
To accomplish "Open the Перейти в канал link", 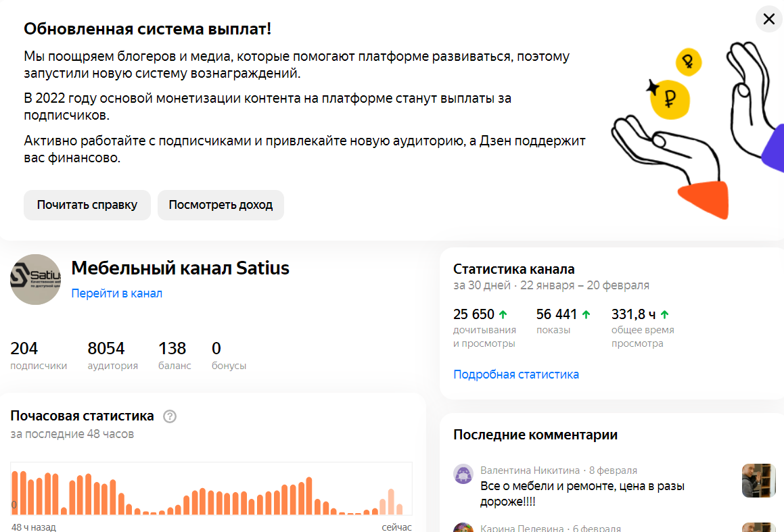I will pyautogui.click(x=116, y=293).
